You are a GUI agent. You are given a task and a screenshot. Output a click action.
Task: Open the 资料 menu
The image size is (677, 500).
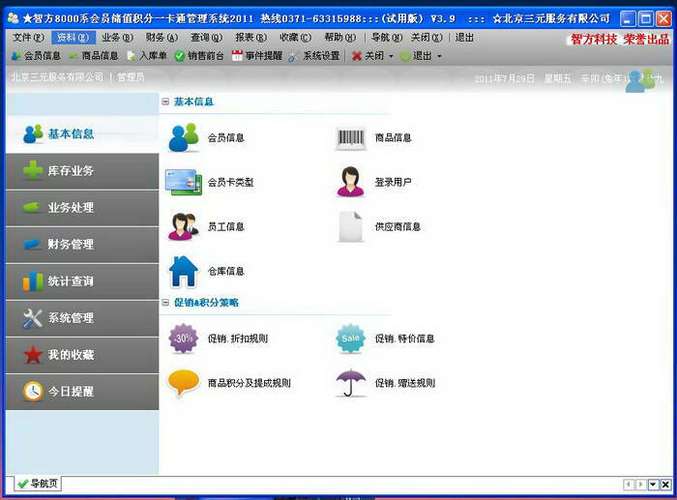point(73,38)
